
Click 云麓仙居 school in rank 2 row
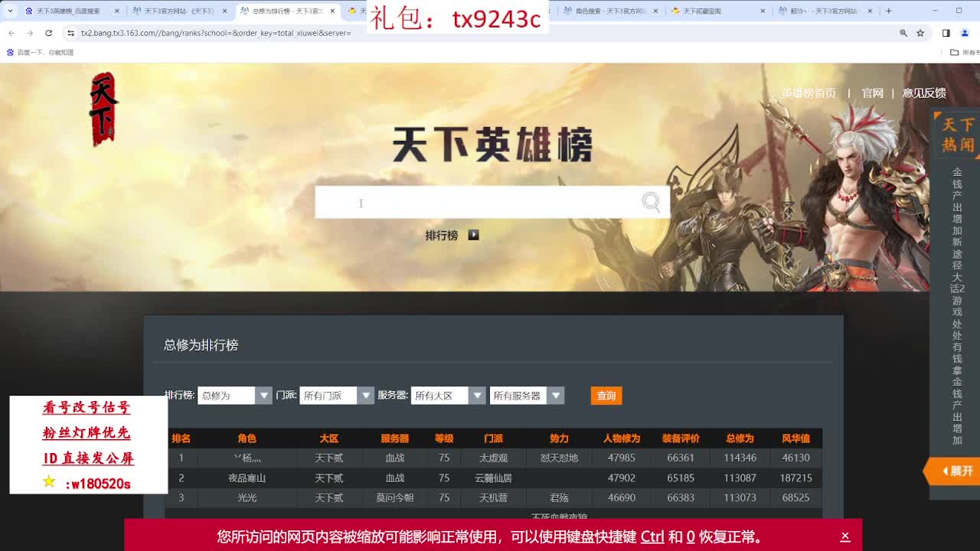(493, 478)
